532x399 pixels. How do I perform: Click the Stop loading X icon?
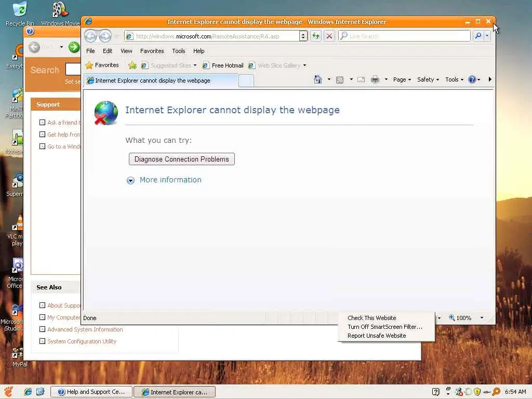click(x=329, y=36)
